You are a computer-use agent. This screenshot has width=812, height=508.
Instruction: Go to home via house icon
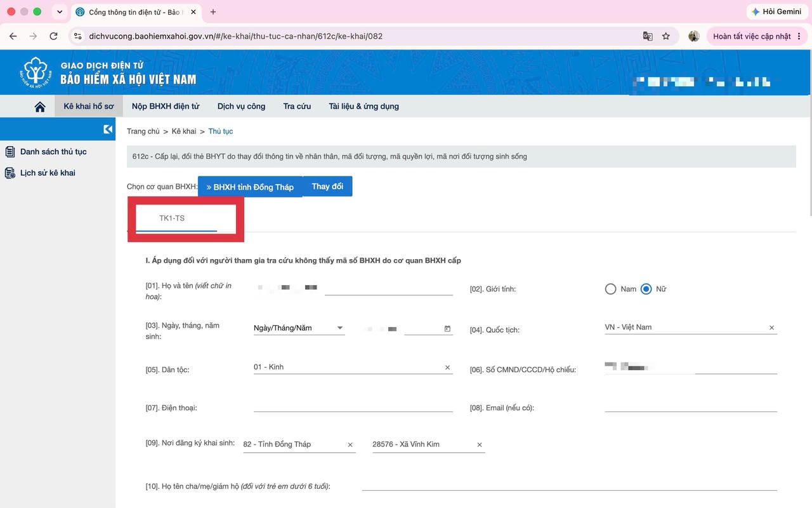[40, 107]
